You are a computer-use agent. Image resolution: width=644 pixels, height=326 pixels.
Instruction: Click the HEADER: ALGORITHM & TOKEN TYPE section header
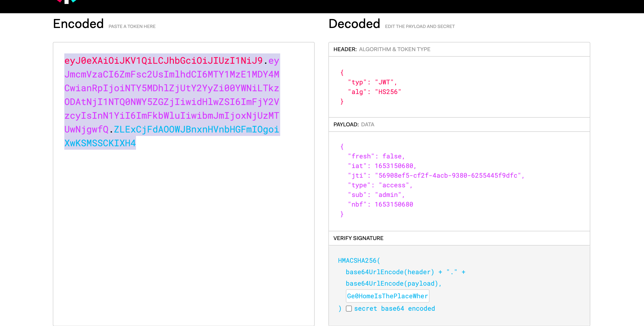coord(381,49)
